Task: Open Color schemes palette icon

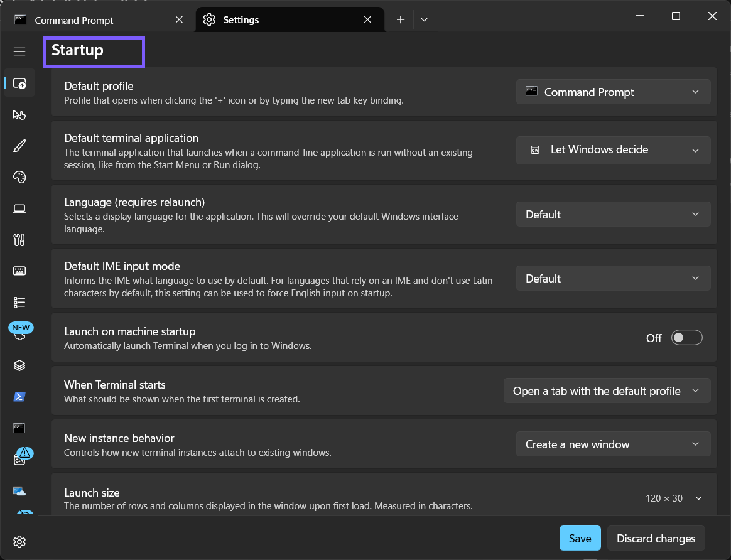Action: coord(19,177)
